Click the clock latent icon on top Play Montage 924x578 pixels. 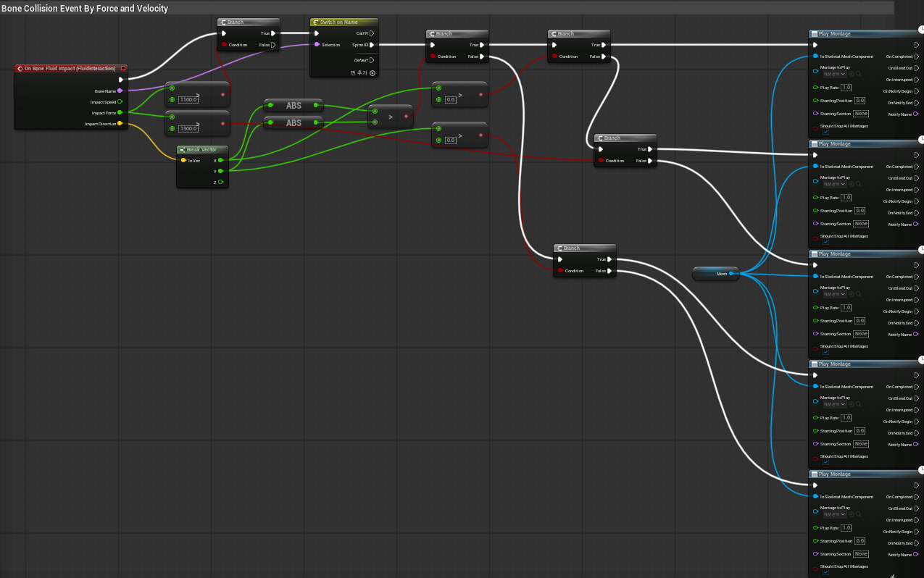(921, 30)
